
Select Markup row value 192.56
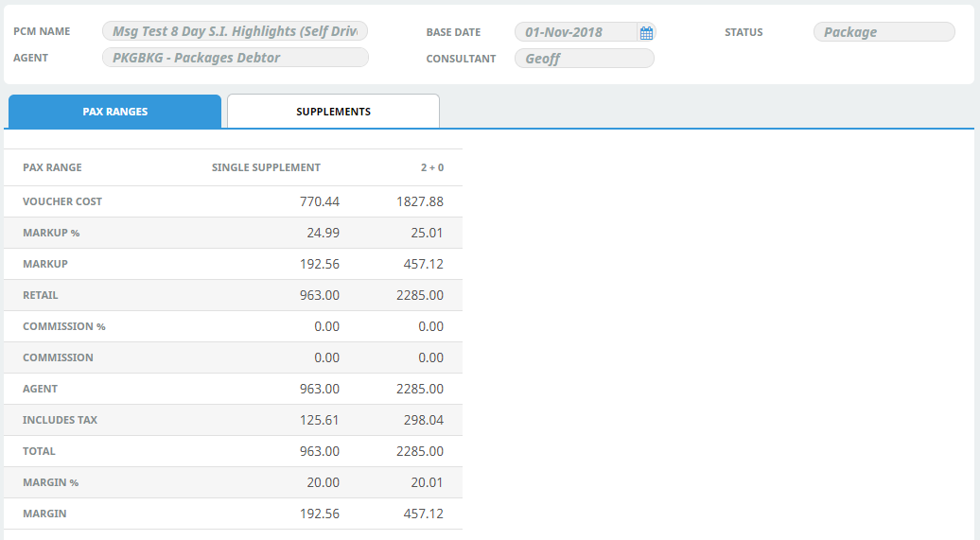pyautogui.click(x=320, y=264)
